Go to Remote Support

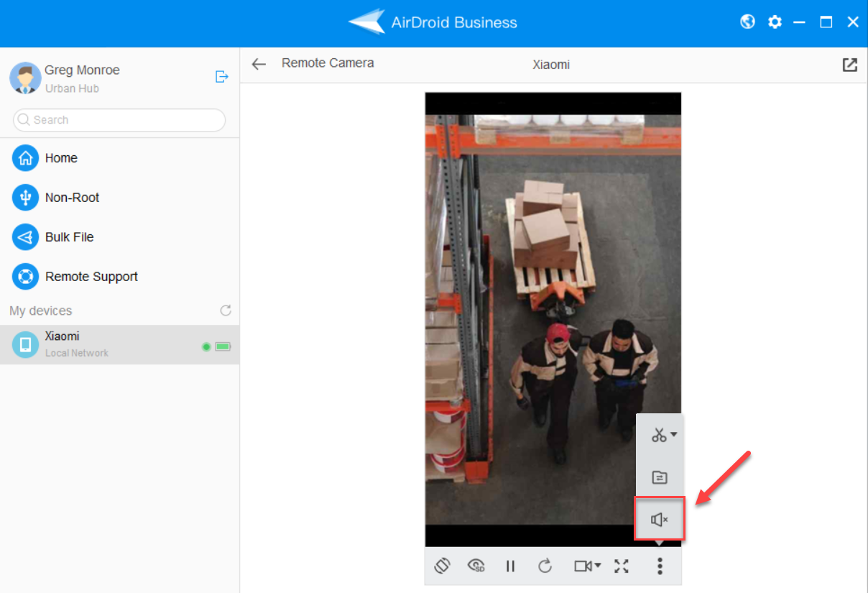tap(91, 277)
